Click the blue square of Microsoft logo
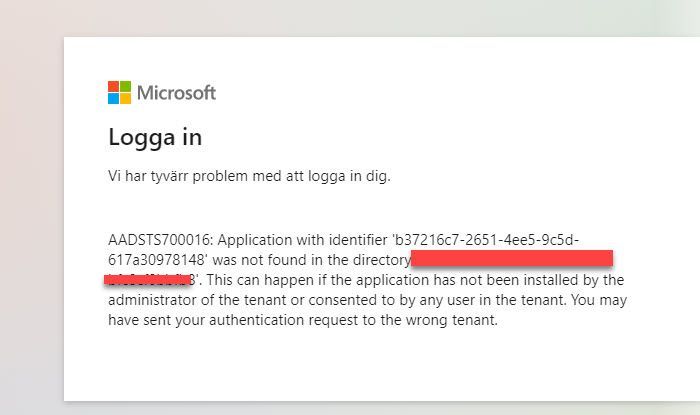 pyautogui.click(x=113, y=99)
